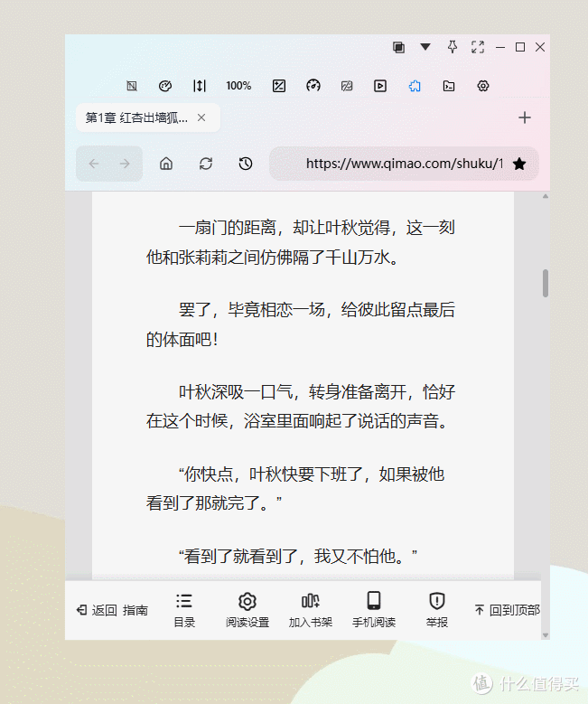Click the plus-minus exposure square icon
Image resolution: width=588 pixels, height=704 pixels.
(279, 86)
